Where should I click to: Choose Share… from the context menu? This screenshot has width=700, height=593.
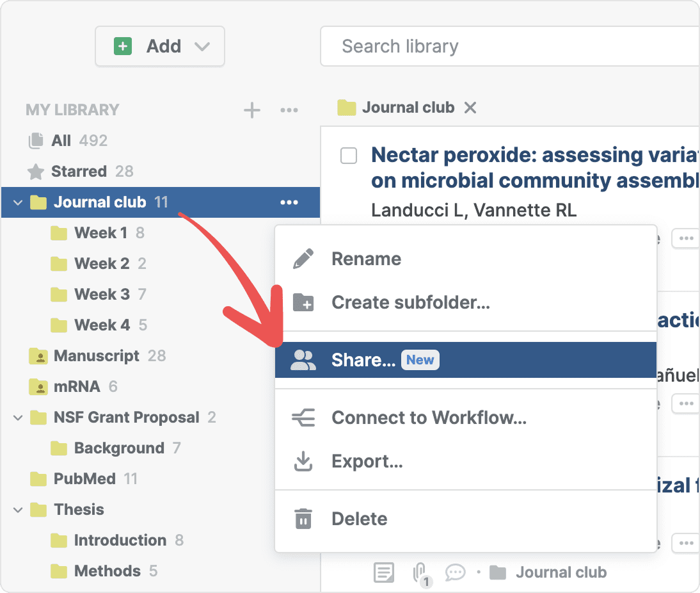tap(363, 360)
